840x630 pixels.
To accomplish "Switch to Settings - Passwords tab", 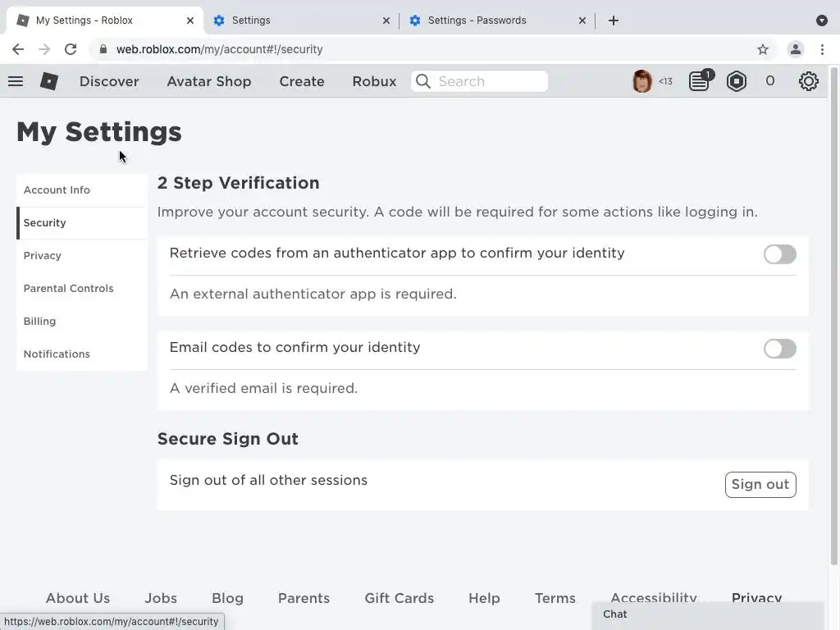I will pos(477,21).
